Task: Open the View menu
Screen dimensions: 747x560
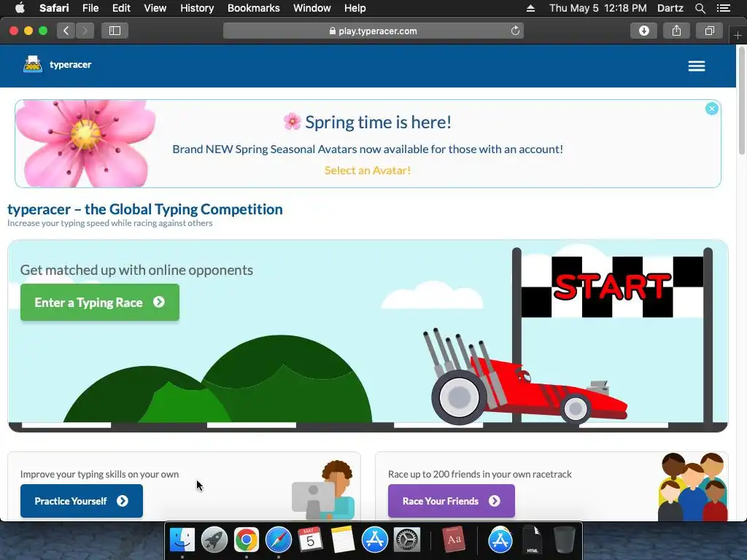Action: 155,8
